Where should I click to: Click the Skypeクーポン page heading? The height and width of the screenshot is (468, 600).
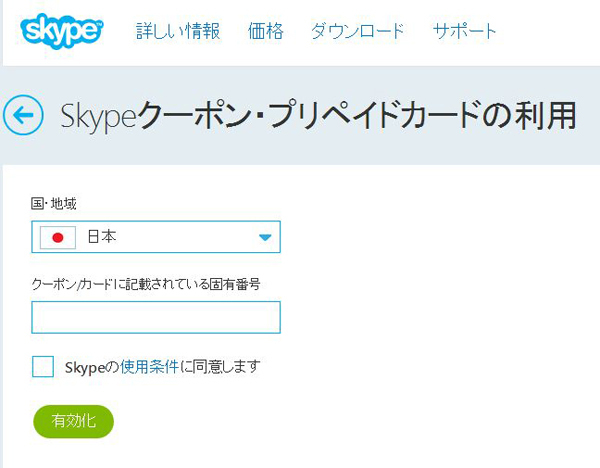318,115
